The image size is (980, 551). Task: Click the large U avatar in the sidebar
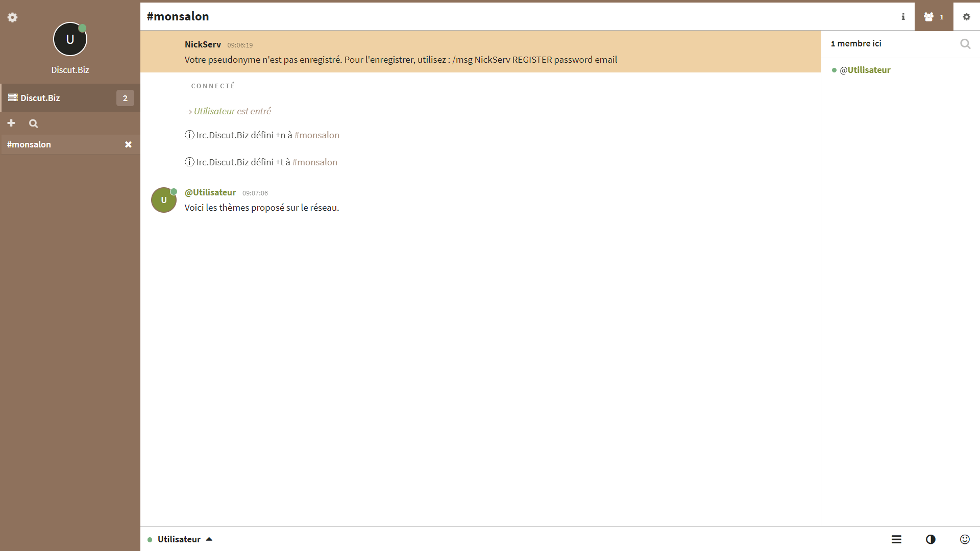coord(70,39)
